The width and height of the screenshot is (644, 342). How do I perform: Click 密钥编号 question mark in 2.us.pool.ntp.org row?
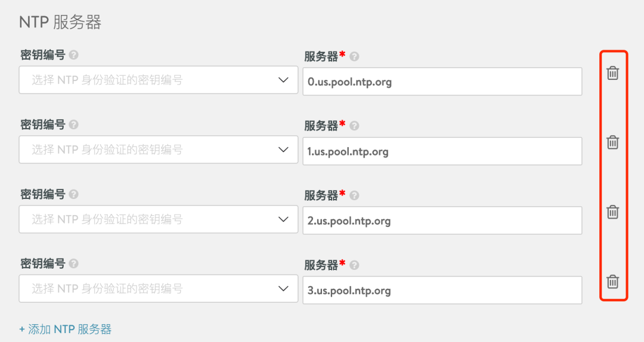click(73, 194)
